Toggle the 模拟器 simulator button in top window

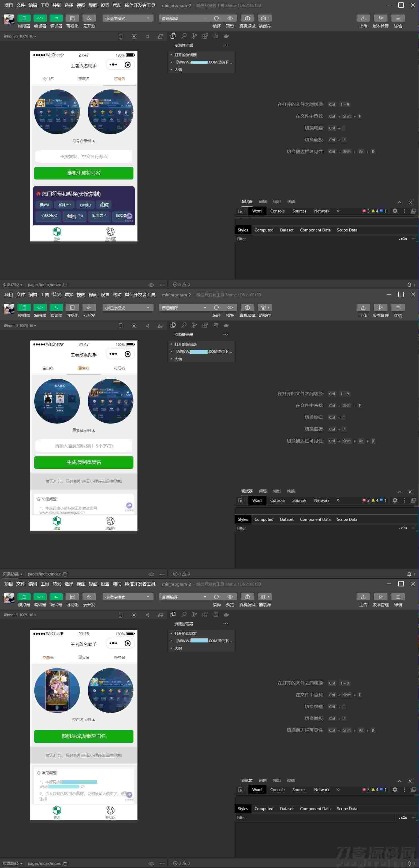click(x=24, y=18)
